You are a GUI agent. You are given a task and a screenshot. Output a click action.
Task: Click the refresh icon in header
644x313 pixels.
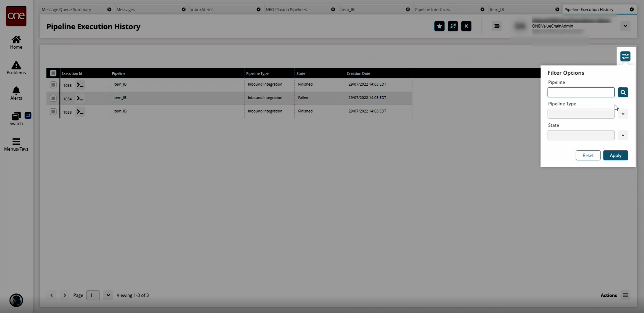[453, 26]
